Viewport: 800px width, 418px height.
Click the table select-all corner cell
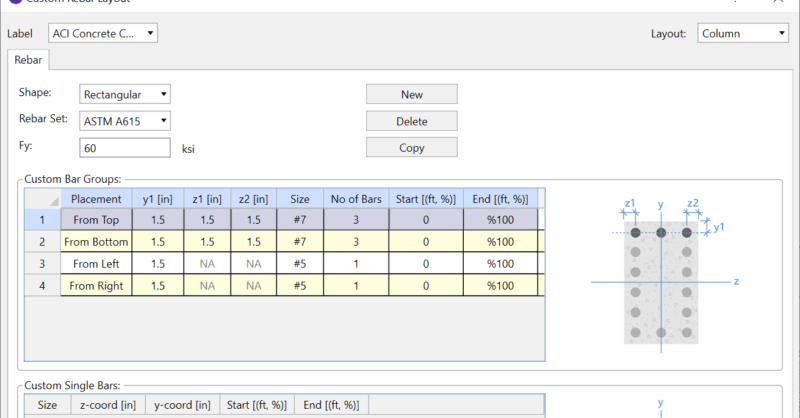42,199
